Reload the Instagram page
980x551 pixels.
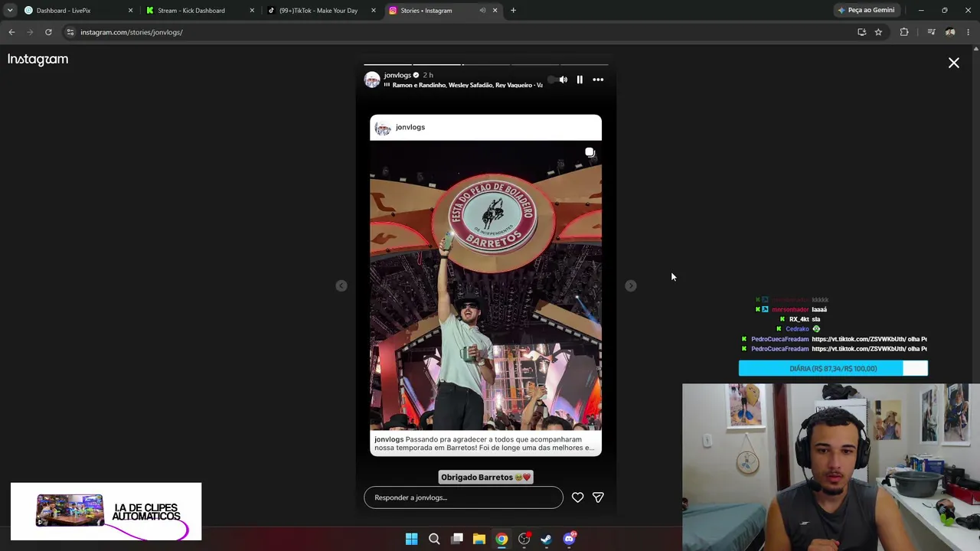pyautogui.click(x=48, y=32)
